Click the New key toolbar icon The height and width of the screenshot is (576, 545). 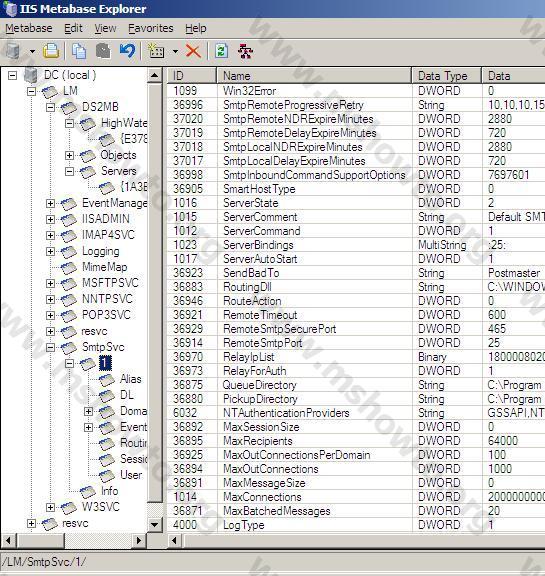pos(156,51)
